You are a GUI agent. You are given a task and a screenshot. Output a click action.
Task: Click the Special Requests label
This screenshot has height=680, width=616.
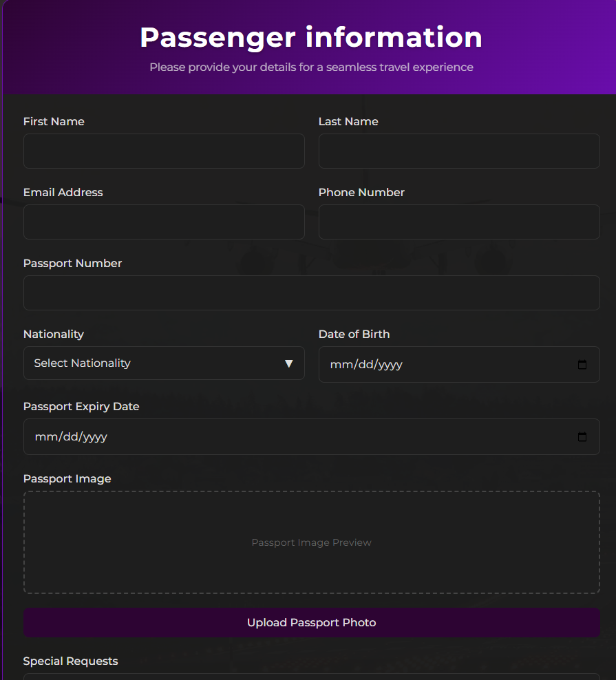70,661
